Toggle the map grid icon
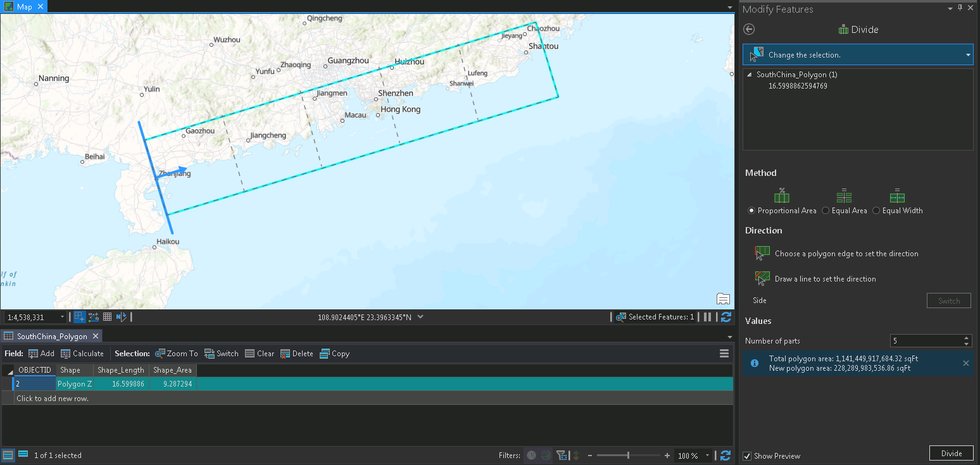 [108, 317]
